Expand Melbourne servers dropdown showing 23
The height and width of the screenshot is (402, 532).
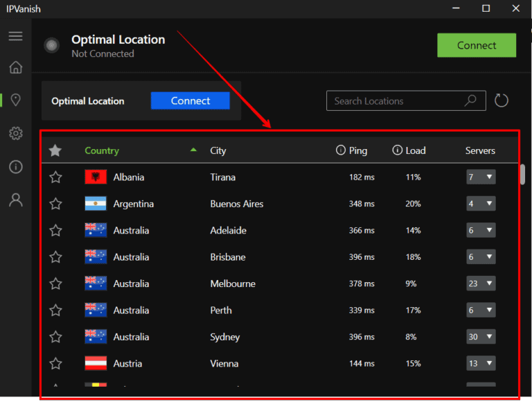481,283
